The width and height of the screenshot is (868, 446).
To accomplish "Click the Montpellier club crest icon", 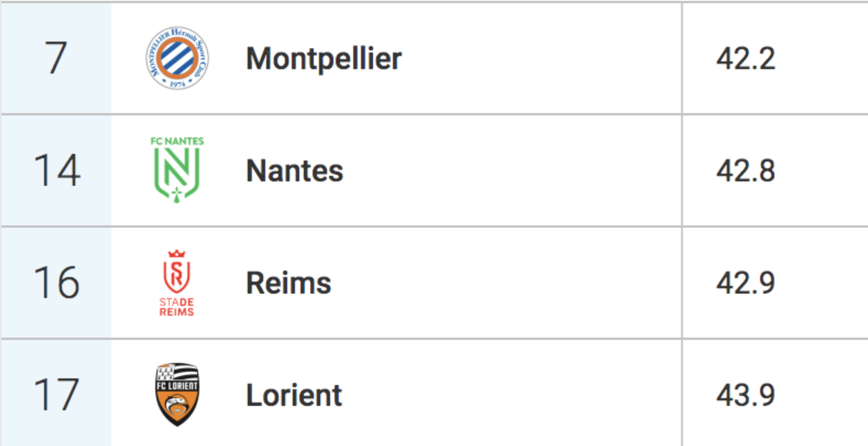I will (177, 58).
